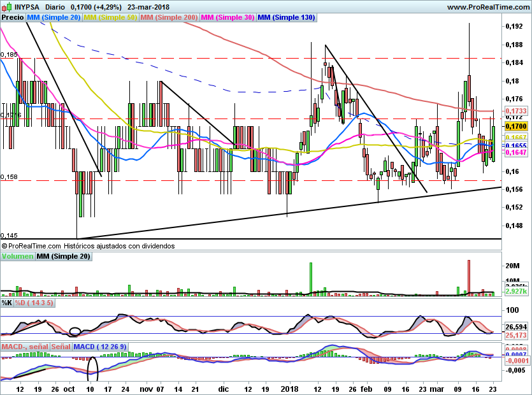Click the MACD-, señal label
Viewport: 532px width, 395px height.
pos(25,347)
